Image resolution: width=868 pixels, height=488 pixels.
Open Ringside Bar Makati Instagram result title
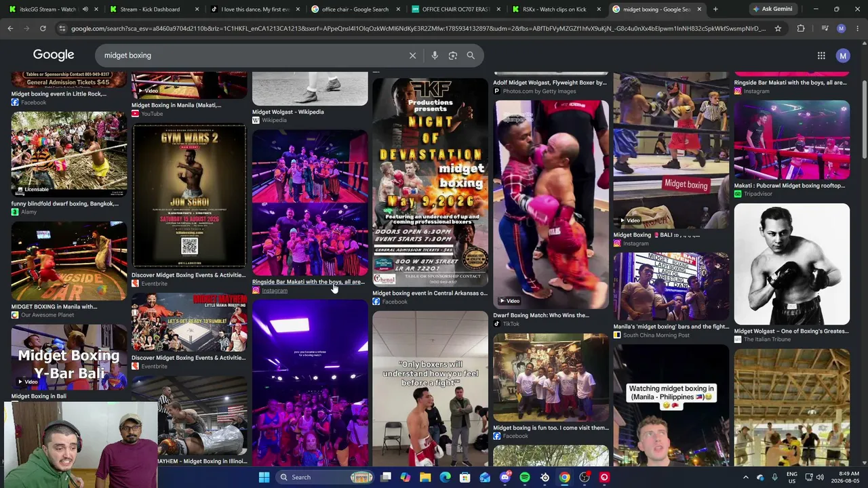308,282
